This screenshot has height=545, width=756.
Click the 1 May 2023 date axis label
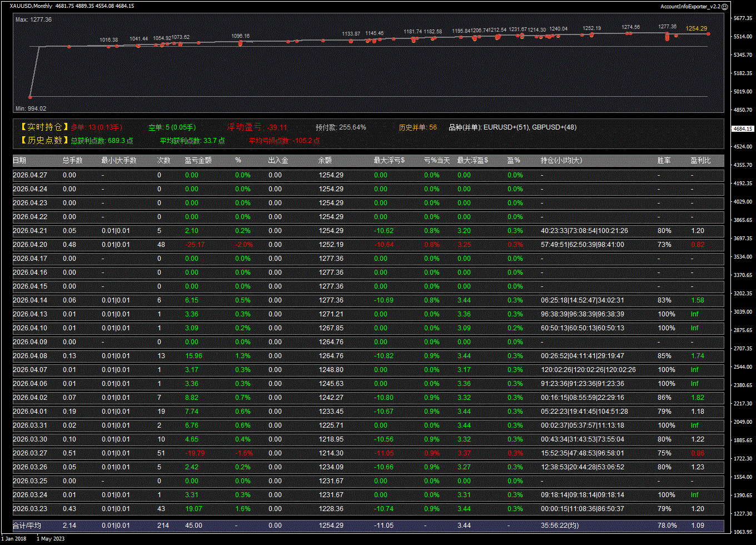pyautogui.click(x=51, y=538)
